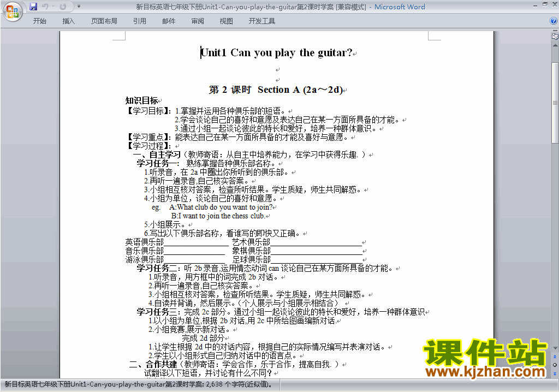Click the blank after '艺术俱乐部'

316,243
